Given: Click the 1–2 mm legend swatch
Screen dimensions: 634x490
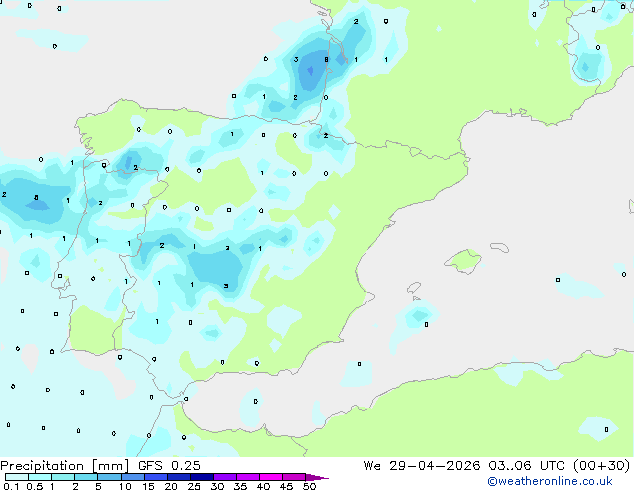Looking at the screenshot, I should coord(63,477).
